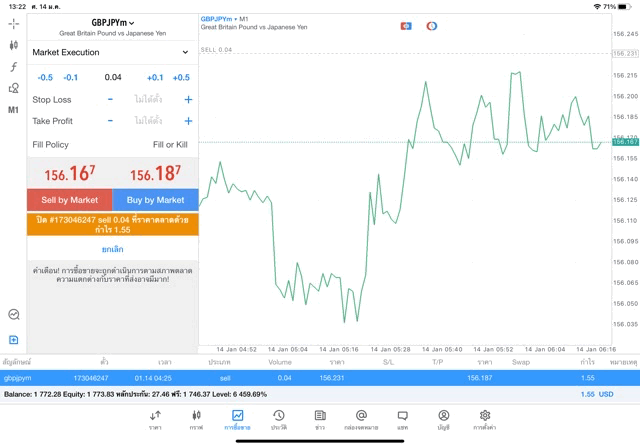Change the M1 timeframe in sidebar

click(x=13, y=110)
